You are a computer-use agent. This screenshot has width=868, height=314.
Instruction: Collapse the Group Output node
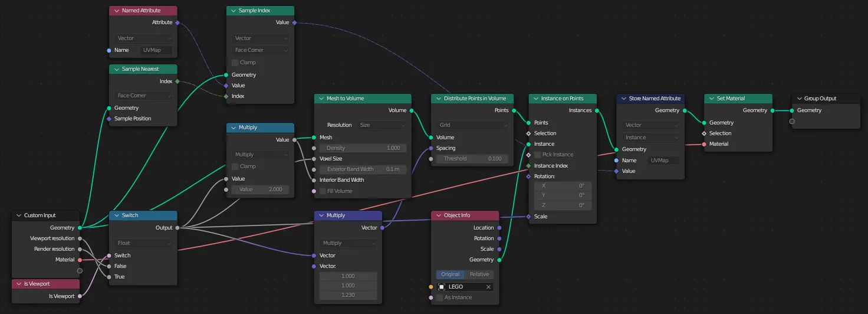coord(798,99)
